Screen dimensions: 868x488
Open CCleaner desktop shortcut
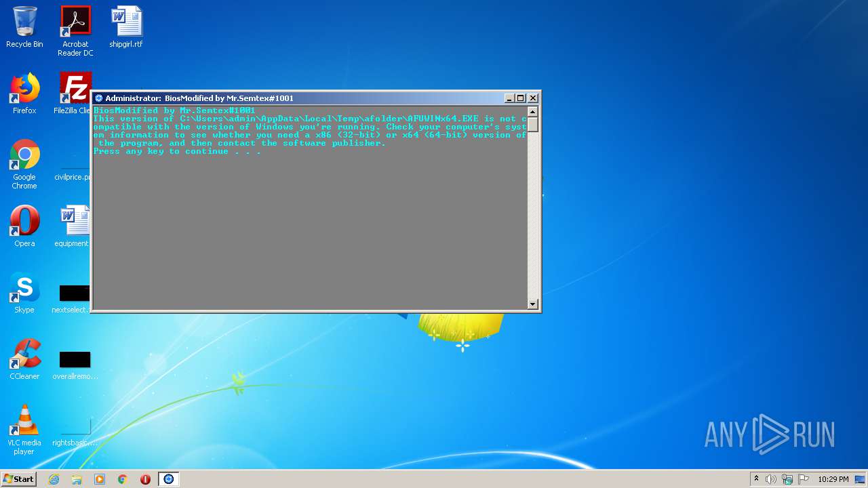24,359
